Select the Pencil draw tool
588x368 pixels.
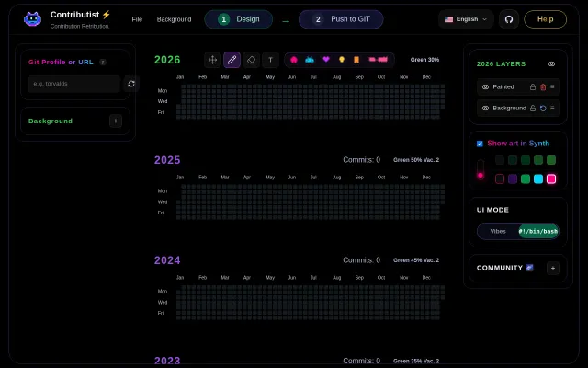coord(232,60)
